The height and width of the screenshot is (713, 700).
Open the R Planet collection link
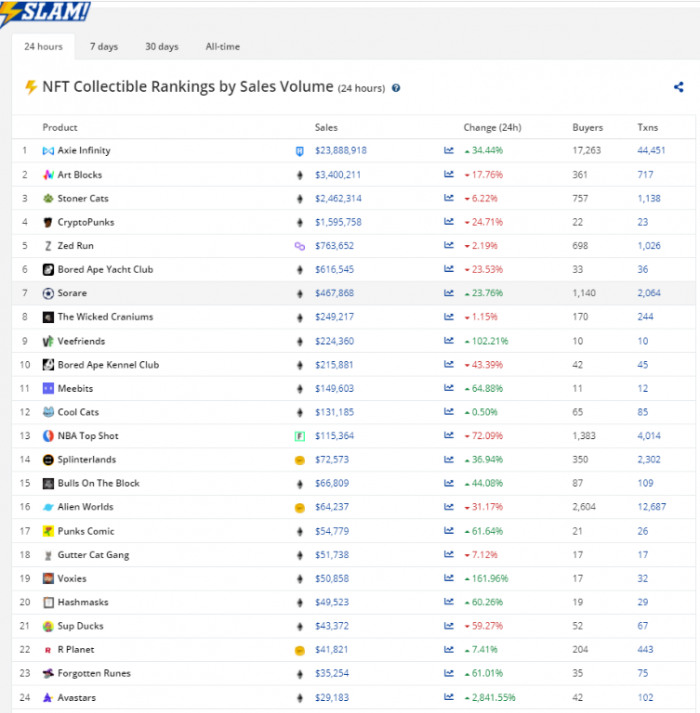(76, 650)
